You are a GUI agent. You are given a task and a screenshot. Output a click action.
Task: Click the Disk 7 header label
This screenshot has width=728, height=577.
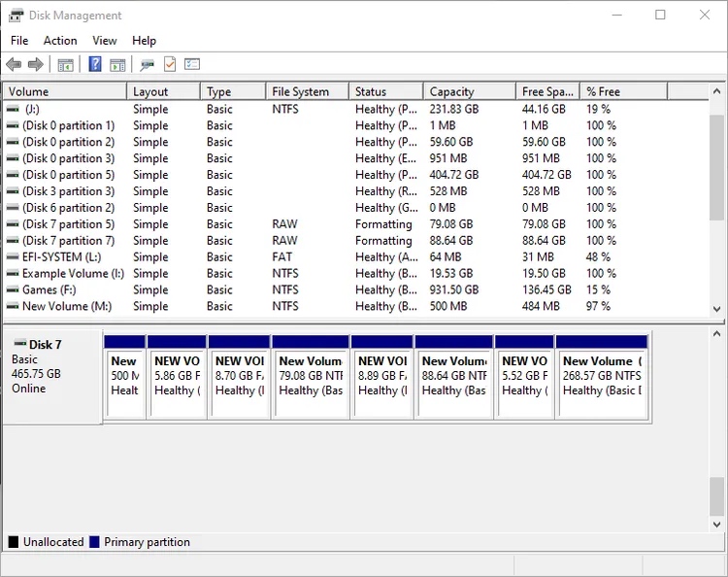45,345
